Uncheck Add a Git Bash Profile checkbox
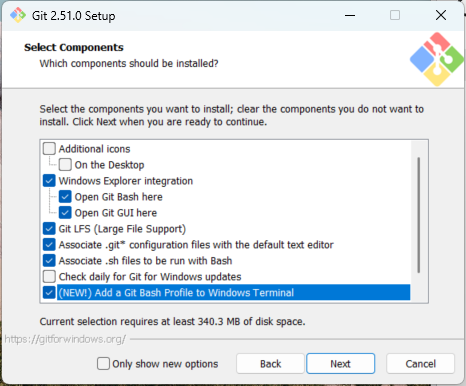Screen dimensions: 466x386 point(49,293)
